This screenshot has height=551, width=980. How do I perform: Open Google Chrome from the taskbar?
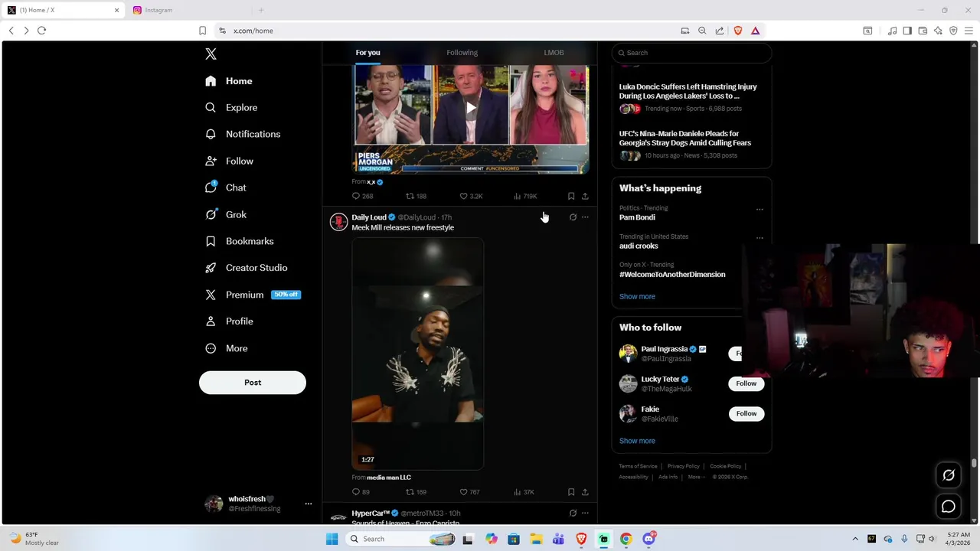pyautogui.click(x=626, y=539)
